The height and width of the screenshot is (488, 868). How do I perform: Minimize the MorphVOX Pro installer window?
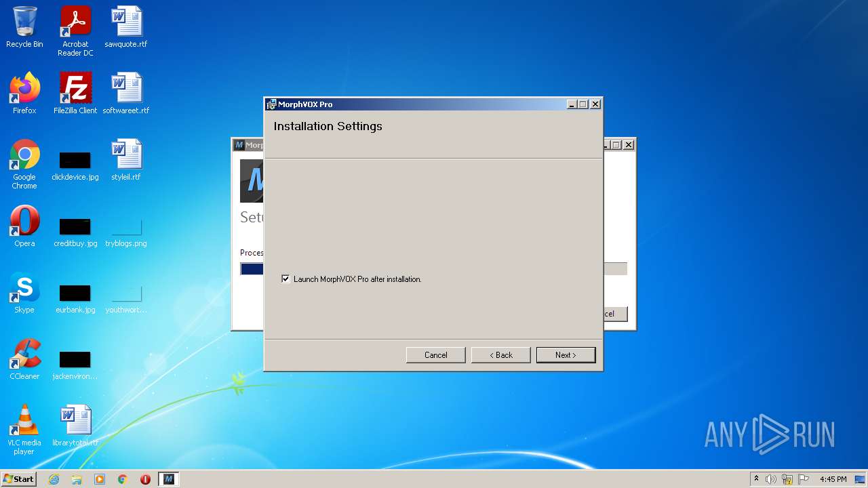tap(572, 104)
